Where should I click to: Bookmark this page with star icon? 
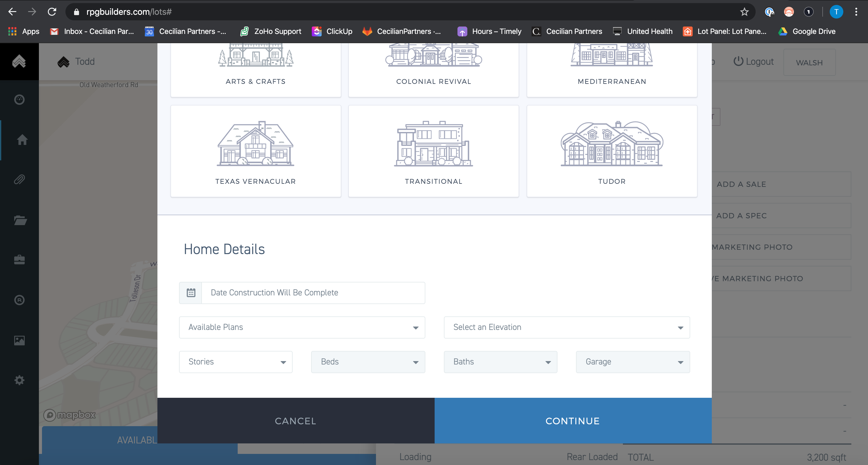(744, 12)
